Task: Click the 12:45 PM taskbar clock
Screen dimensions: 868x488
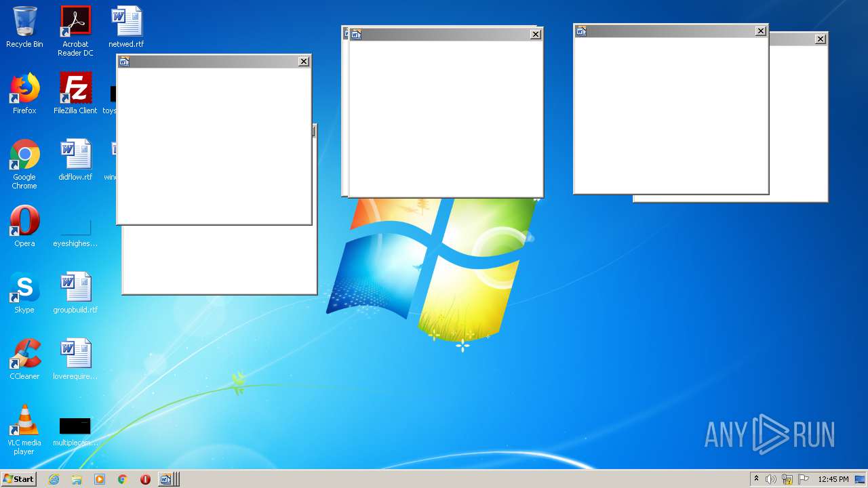Action: click(x=833, y=479)
